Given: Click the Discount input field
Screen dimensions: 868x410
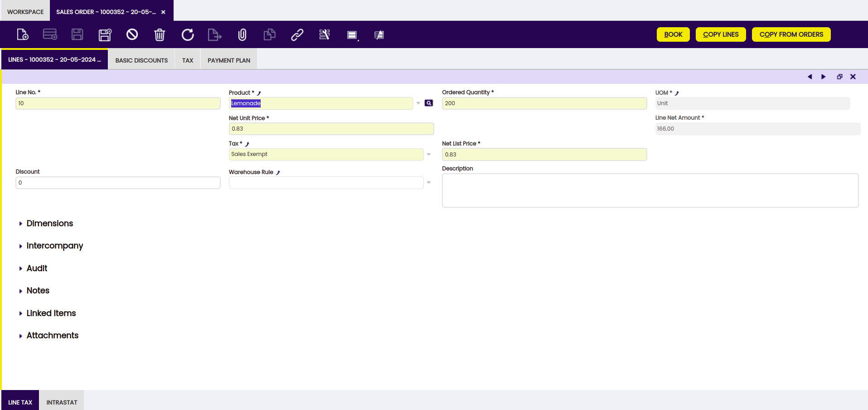Looking at the screenshot, I should click(118, 183).
